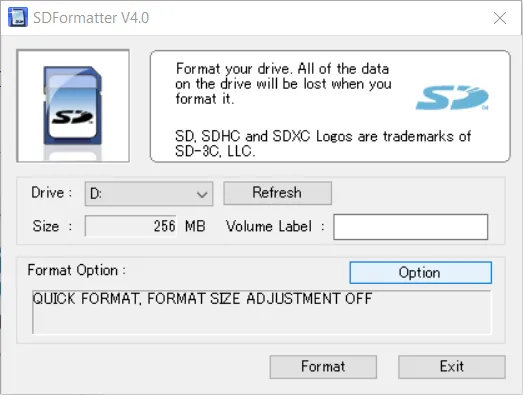Click the 'Format your drive' warning text
The image size is (523, 395).
pos(283,84)
